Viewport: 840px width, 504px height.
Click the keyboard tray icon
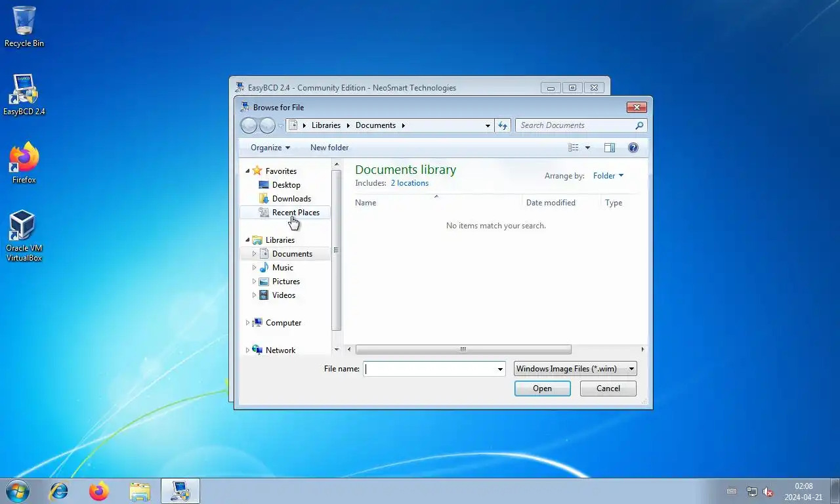tap(732, 492)
